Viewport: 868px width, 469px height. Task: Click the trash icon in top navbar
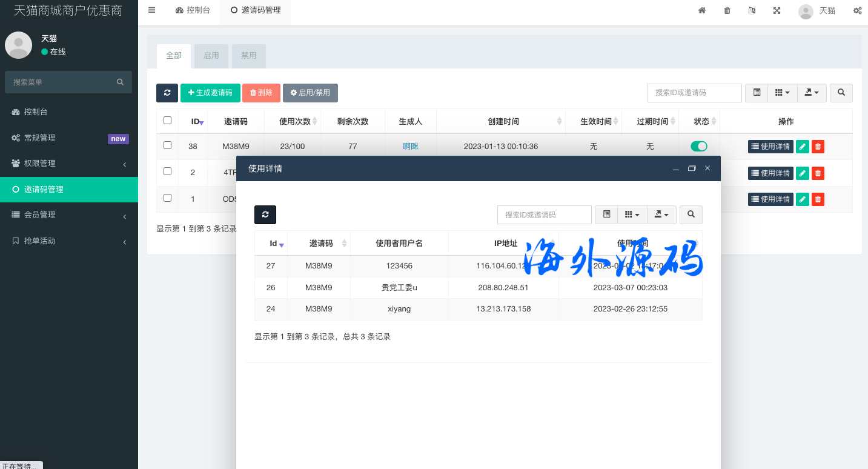[727, 10]
